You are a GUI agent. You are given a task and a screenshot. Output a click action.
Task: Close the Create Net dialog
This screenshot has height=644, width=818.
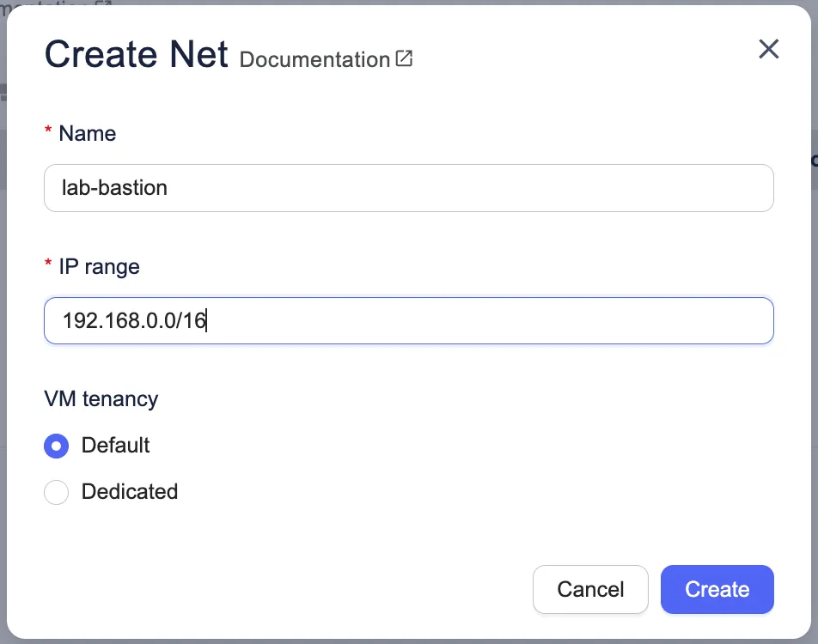pyautogui.click(x=768, y=50)
